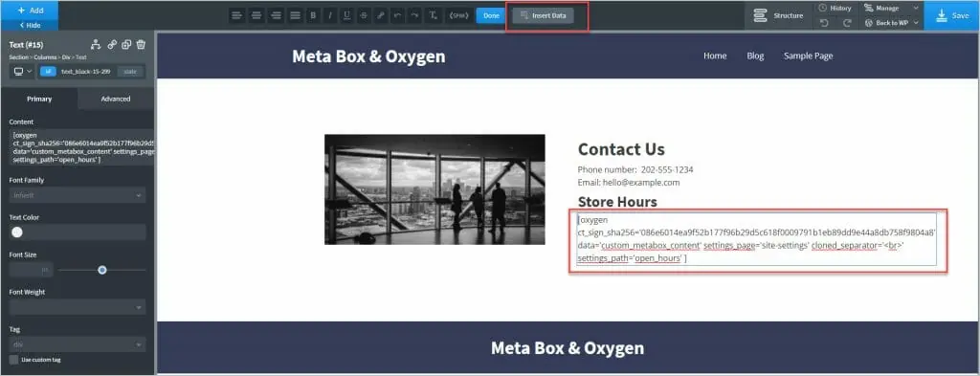
Task: Toggle underline formatting
Action: pyautogui.click(x=346, y=15)
